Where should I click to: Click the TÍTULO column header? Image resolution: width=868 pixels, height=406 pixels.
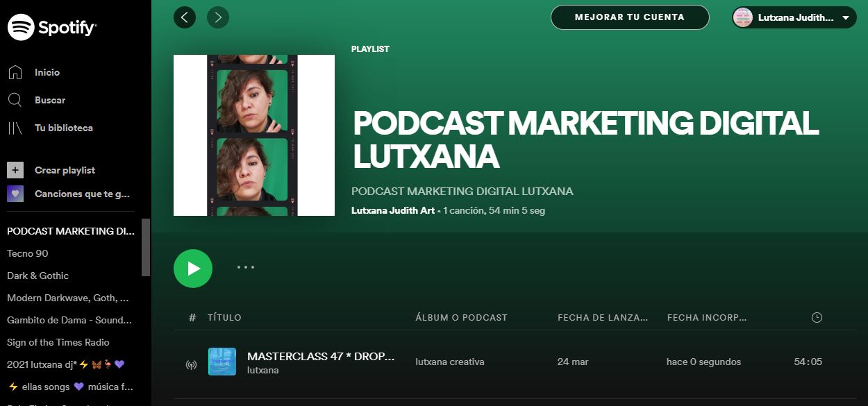224,317
